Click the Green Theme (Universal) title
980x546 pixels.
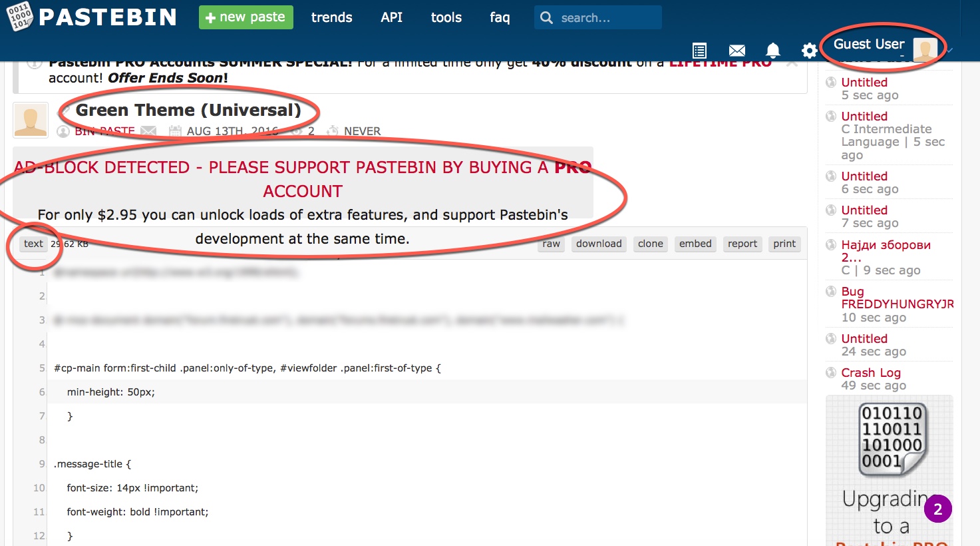(188, 110)
